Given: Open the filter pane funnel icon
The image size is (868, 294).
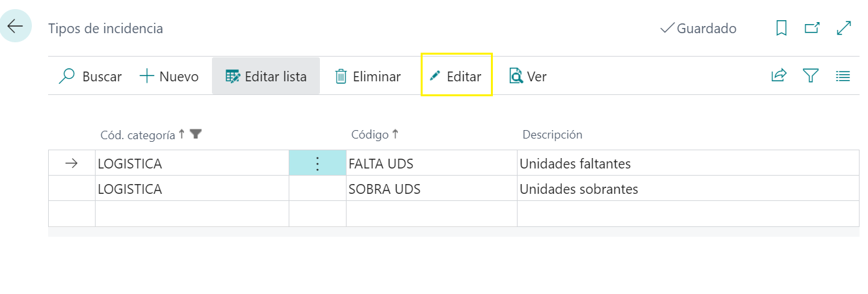Looking at the screenshot, I should pyautogui.click(x=810, y=76).
